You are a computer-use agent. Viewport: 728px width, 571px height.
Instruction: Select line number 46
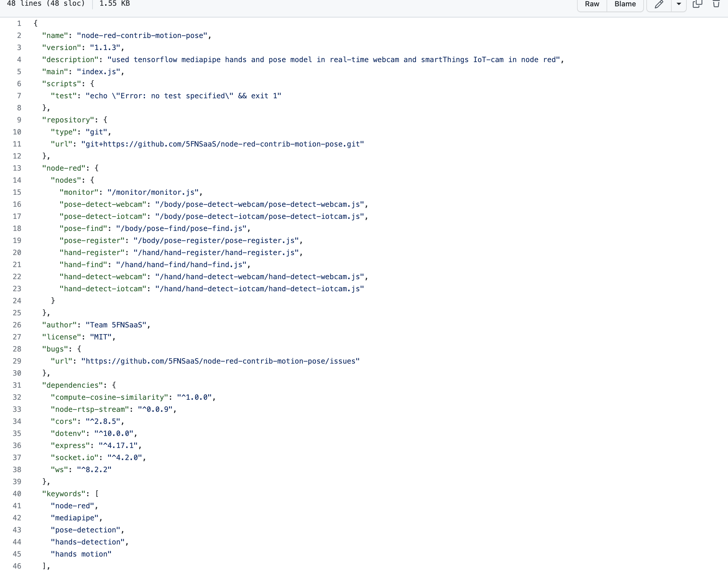[17, 566]
